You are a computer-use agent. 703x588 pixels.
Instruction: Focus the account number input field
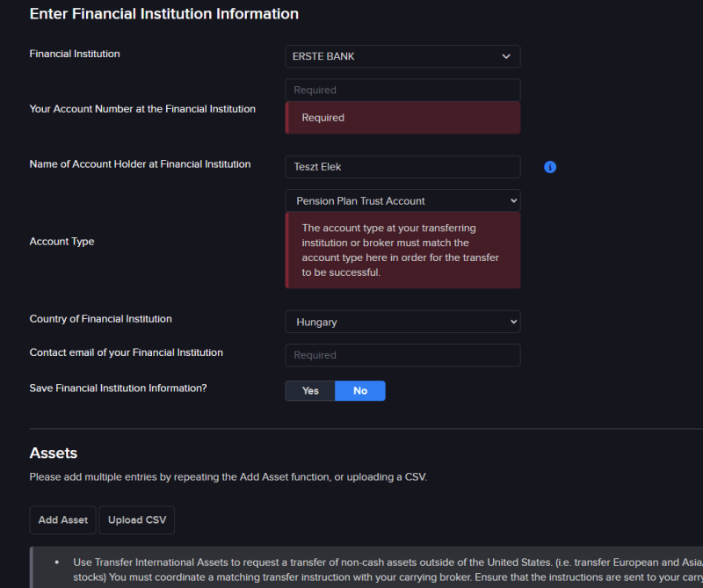pyautogui.click(x=402, y=90)
